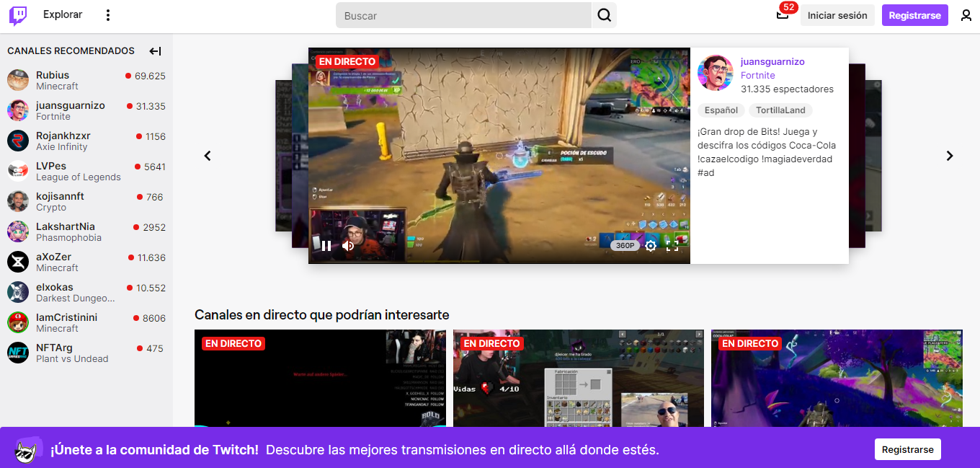Screen dimensions: 980x468
Task: Open the LakshartNia avatar in sidebar
Action: click(18, 231)
